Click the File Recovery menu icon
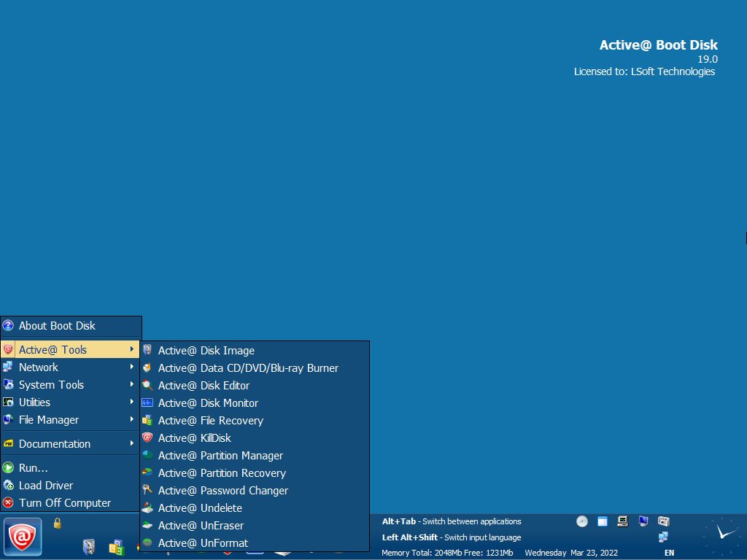Viewport: 747px width, 560px height. point(147,420)
